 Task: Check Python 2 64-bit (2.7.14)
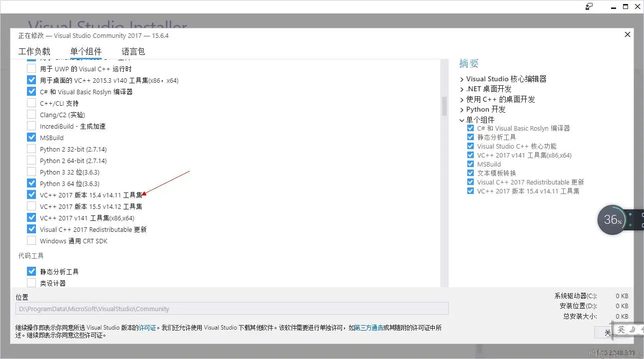pyautogui.click(x=31, y=161)
